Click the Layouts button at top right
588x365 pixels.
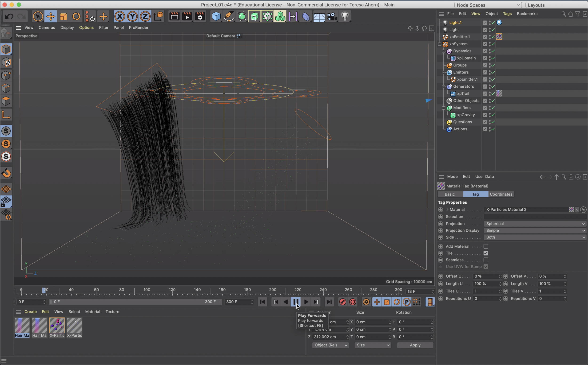pyautogui.click(x=536, y=5)
